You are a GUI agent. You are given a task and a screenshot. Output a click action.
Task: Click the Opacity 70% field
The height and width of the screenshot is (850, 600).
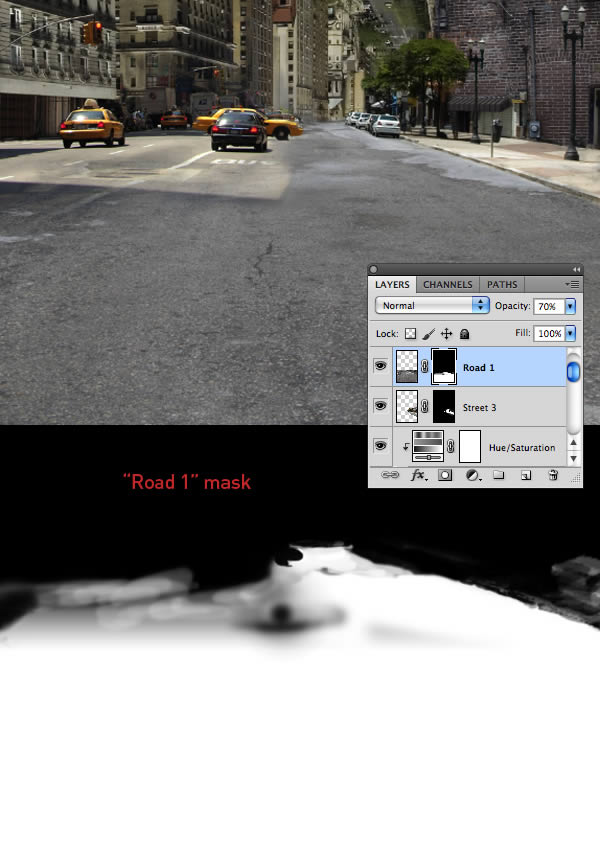549,306
